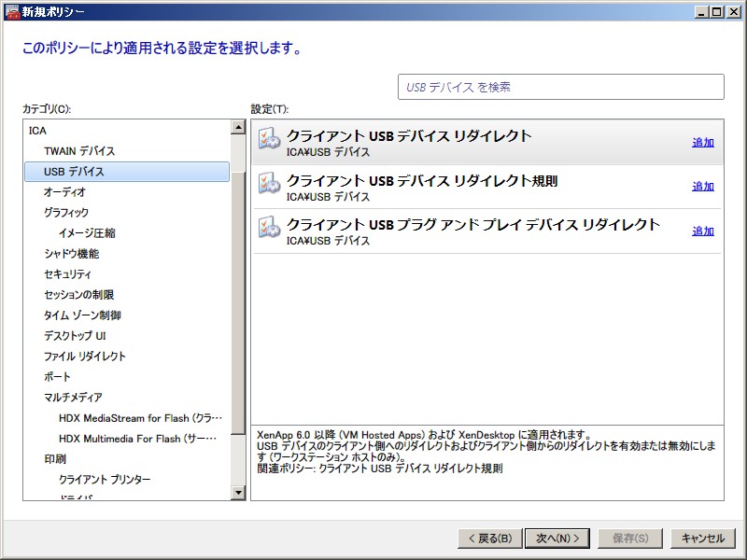Select the TWAIN デバイス category
The width and height of the screenshot is (747, 560).
pyautogui.click(x=79, y=151)
